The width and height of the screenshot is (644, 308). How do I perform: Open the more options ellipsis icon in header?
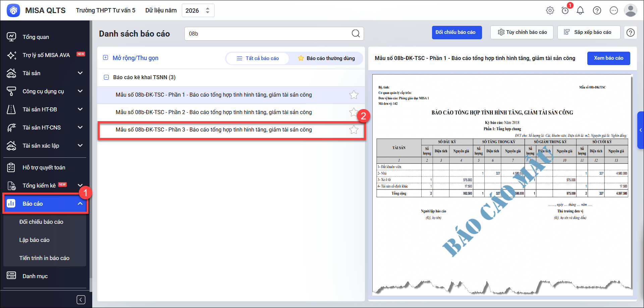click(614, 10)
